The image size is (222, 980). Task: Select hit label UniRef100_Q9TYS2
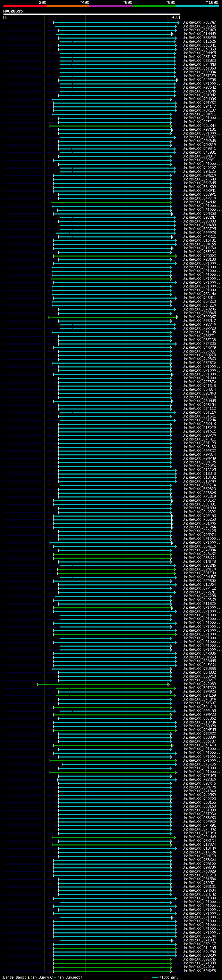(x=199, y=103)
